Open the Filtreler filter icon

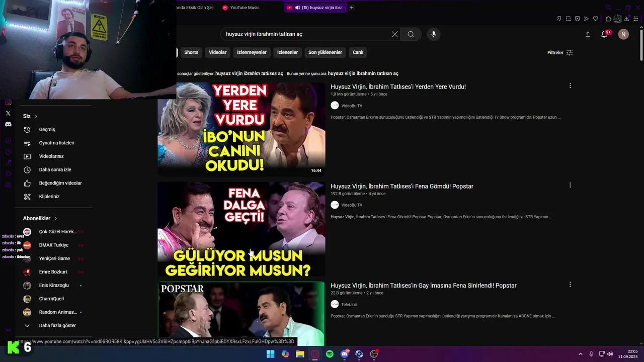coord(570,53)
